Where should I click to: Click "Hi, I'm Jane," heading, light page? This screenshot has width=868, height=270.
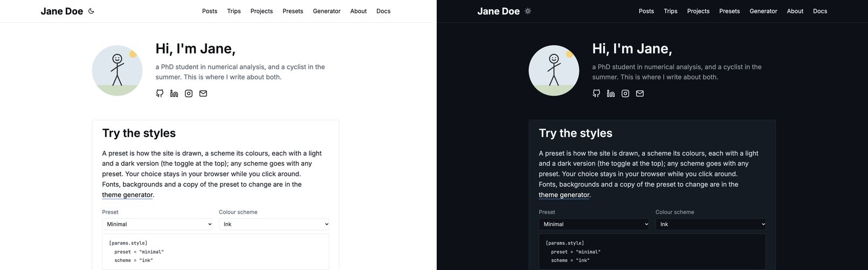[x=196, y=49]
